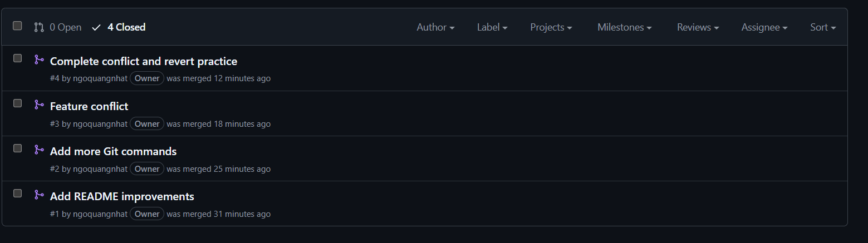Toggle the select-all checkbox in header

tap(17, 26)
